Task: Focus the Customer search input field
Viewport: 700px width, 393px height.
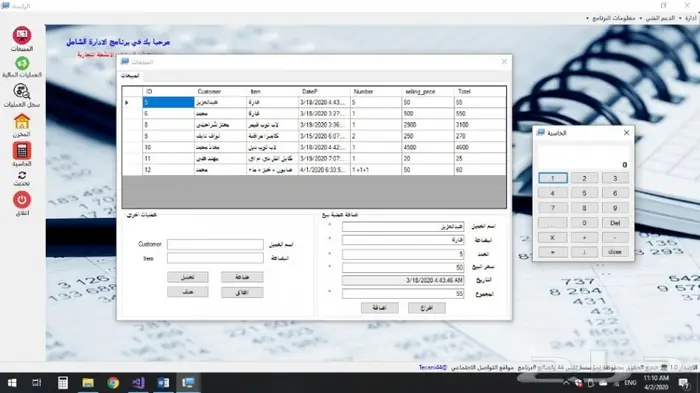Action: coord(215,244)
